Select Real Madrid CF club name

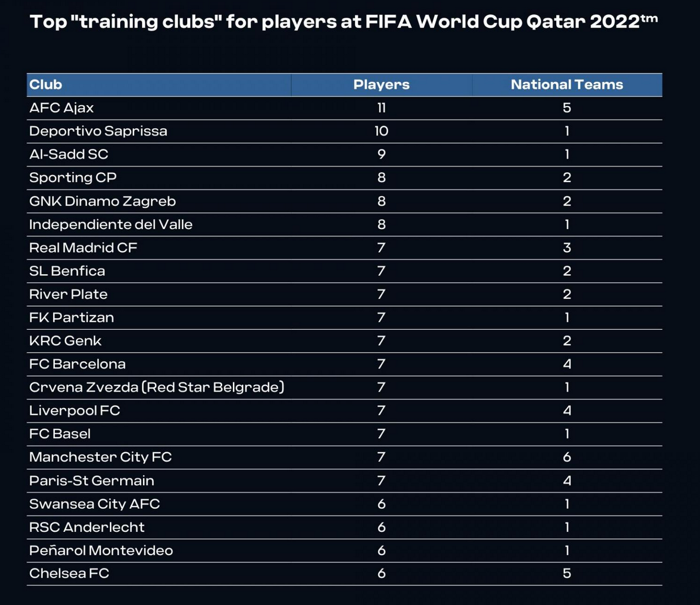click(83, 248)
